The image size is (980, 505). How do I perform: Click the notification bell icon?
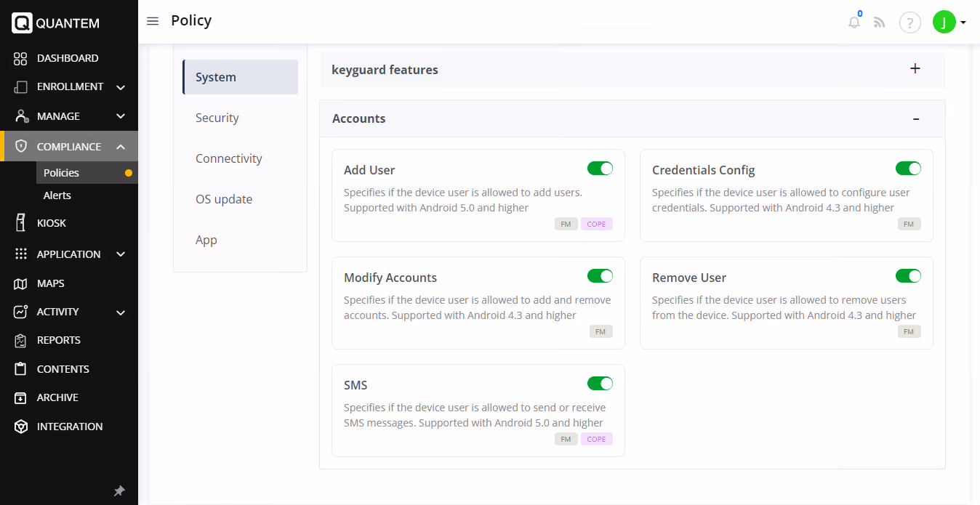(854, 23)
